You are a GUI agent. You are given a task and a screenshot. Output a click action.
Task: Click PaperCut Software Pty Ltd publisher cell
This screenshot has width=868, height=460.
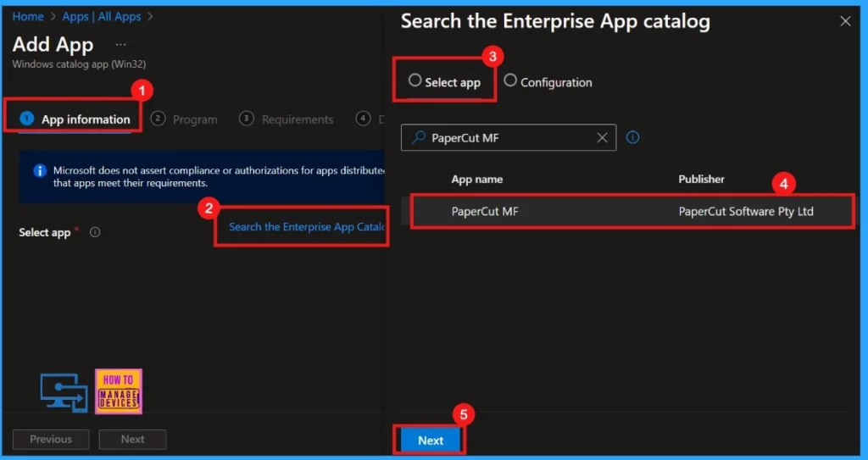746,211
